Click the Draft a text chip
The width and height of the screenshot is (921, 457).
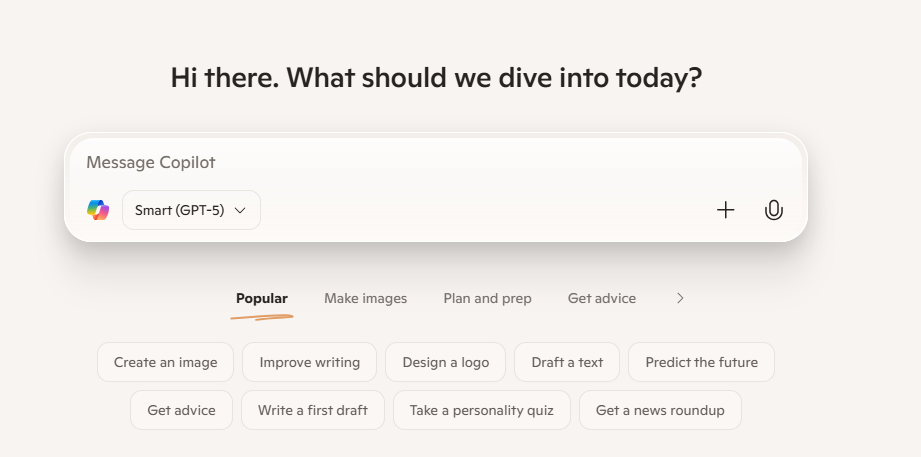tap(567, 362)
